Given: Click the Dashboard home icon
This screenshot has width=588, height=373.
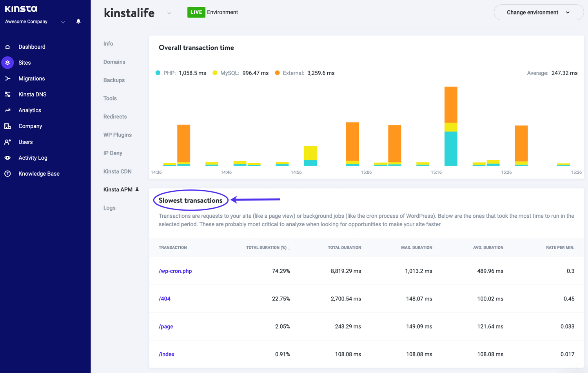Looking at the screenshot, I should pos(7,47).
